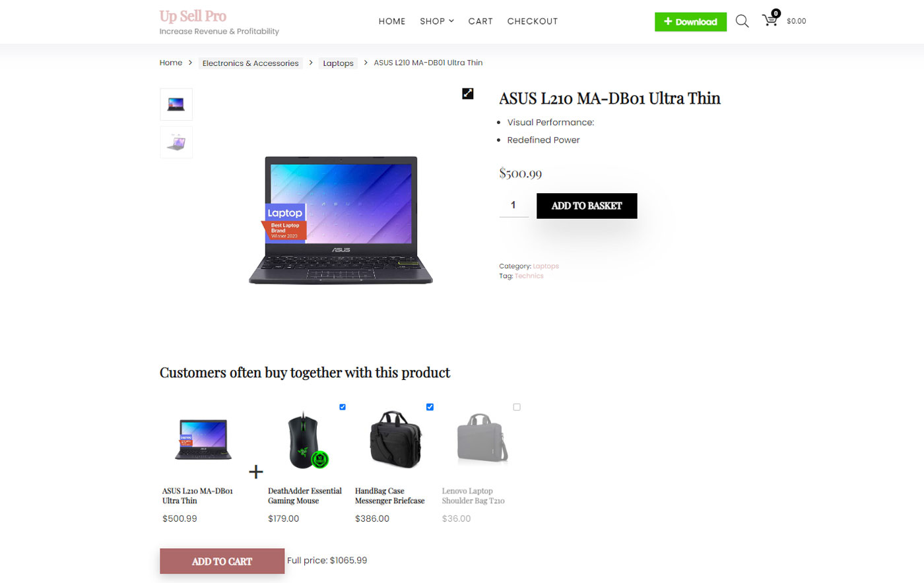Click the red ADD TO CART button
Screen dimensions: 924x583
coord(222,561)
